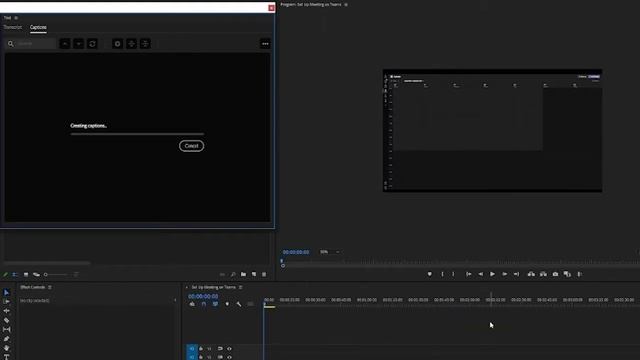Click the replace/refresh arrows icon
Screen dimensions: 640x360
click(93, 44)
